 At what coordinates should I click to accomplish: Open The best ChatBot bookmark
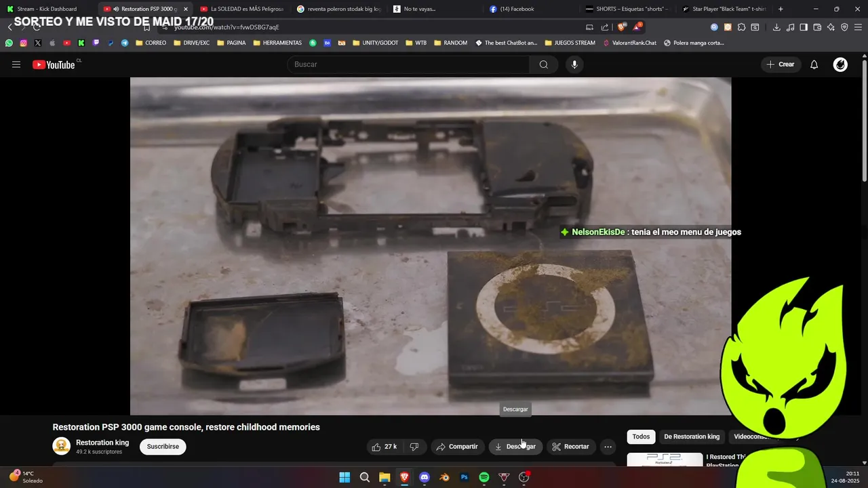(x=506, y=43)
